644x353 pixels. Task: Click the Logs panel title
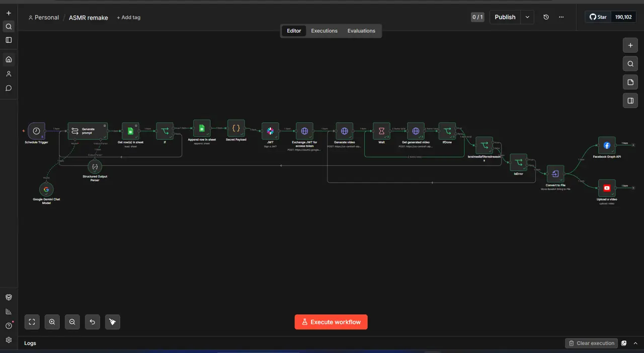click(30, 343)
